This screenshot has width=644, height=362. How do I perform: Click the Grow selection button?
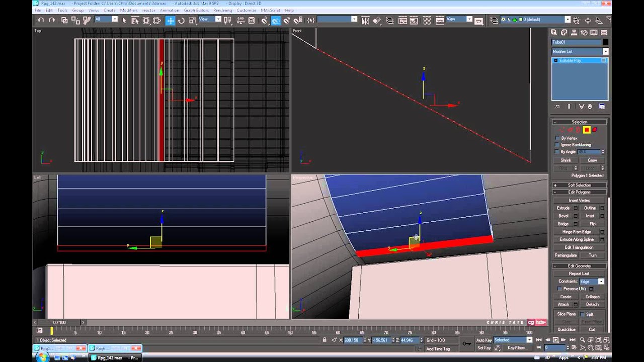coord(592,160)
